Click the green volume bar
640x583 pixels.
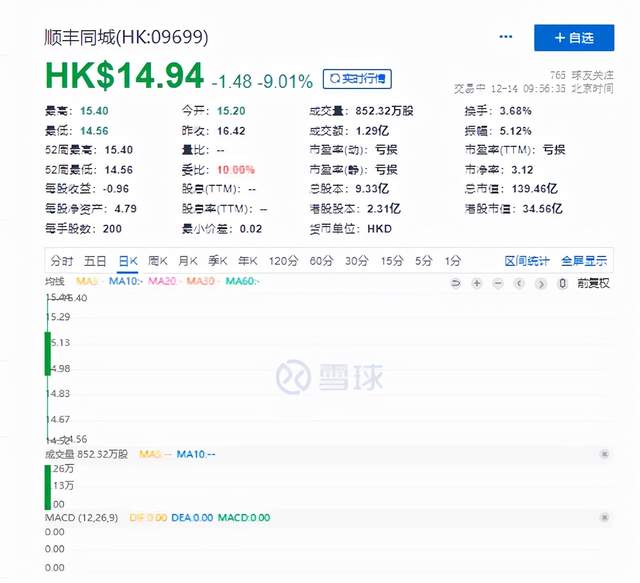pos(48,487)
